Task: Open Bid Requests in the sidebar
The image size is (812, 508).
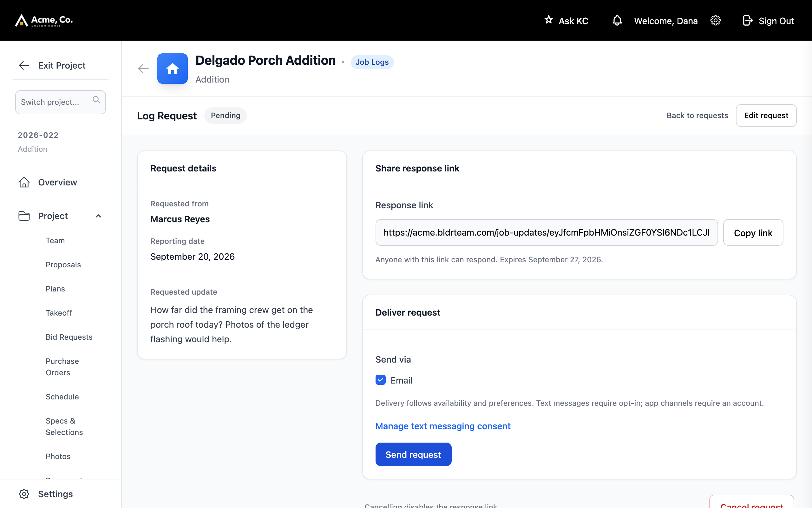Action: [69, 337]
